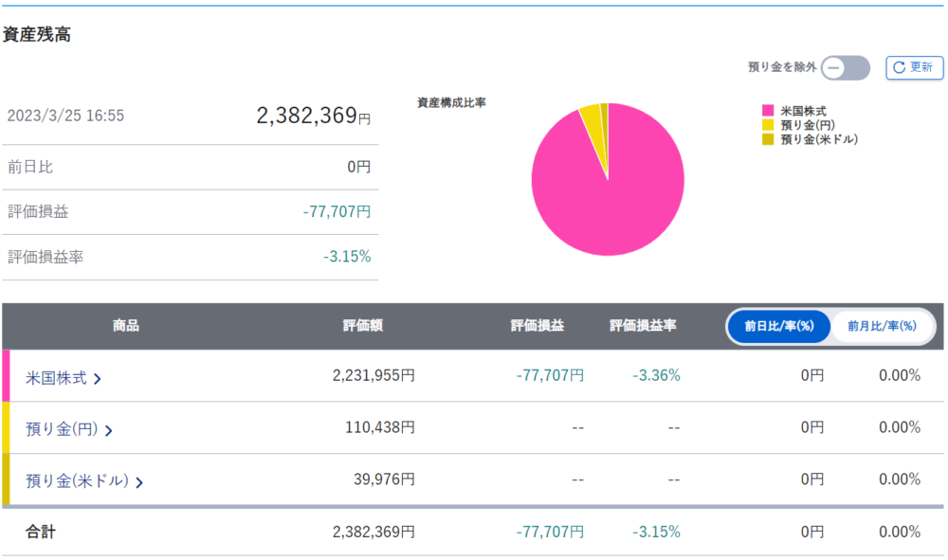Click yellow 預り金(円) legend swatch
The height and width of the screenshot is (560, 948).
(x=768, y=125)
